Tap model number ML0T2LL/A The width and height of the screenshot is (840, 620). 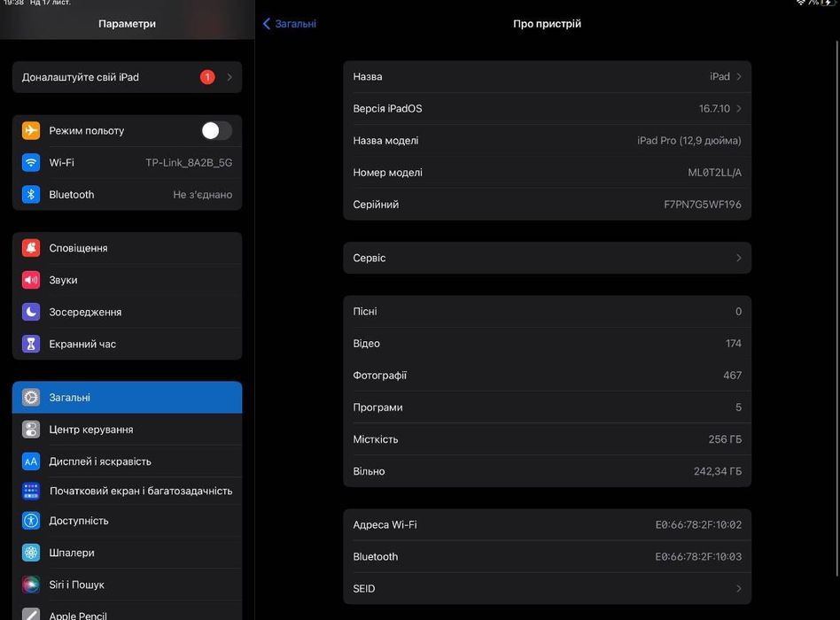715,173
